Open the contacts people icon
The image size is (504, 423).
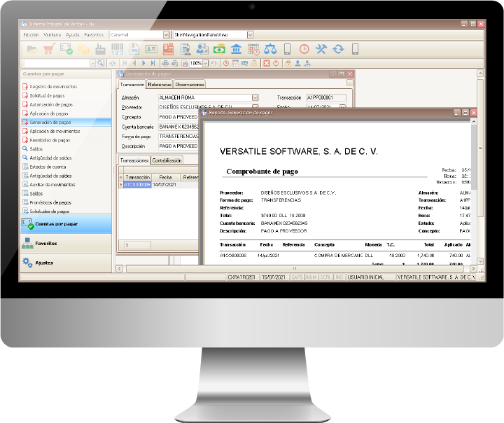202,49
